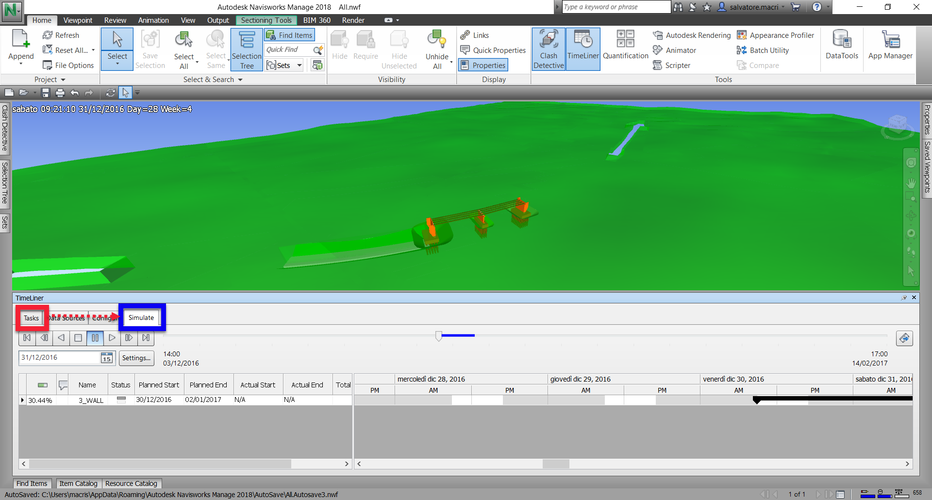Click the simulation Settings button
The image size is (932, 500).
[x=136, y=357]
